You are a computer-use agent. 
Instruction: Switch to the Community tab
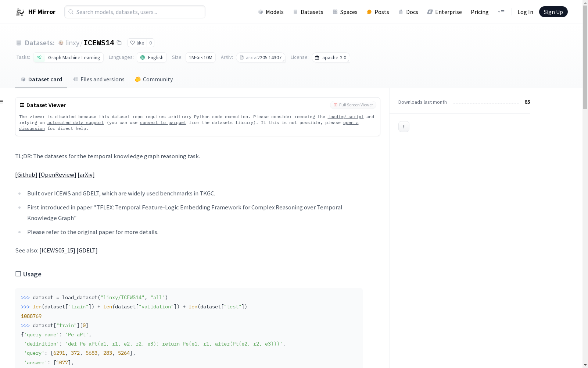[154, 79]
